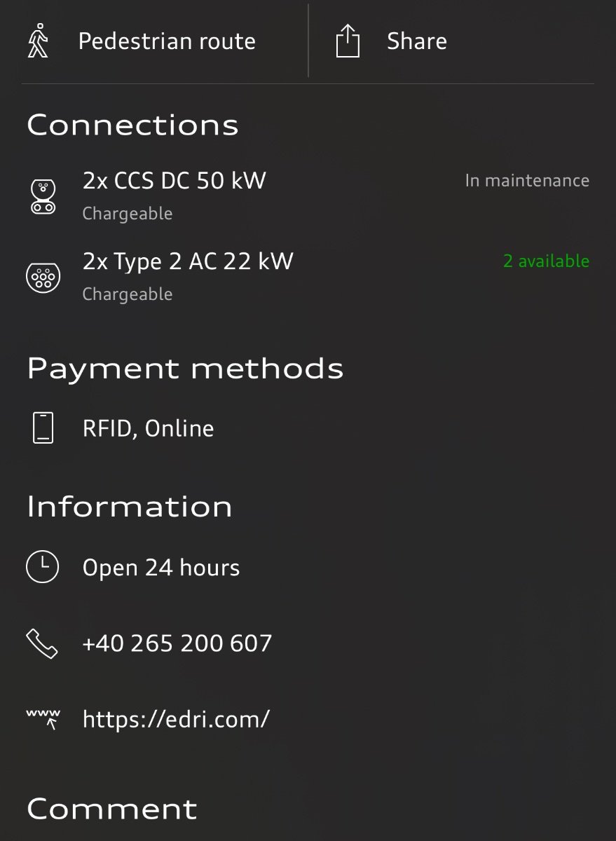Tap the pedestrian walking icon
The image size is (616, 841).
coord(38,41)
